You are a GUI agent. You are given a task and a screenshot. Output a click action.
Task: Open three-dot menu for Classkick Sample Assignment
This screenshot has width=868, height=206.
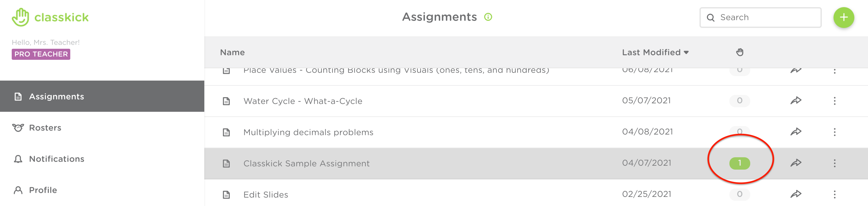[x=834, y=163]
